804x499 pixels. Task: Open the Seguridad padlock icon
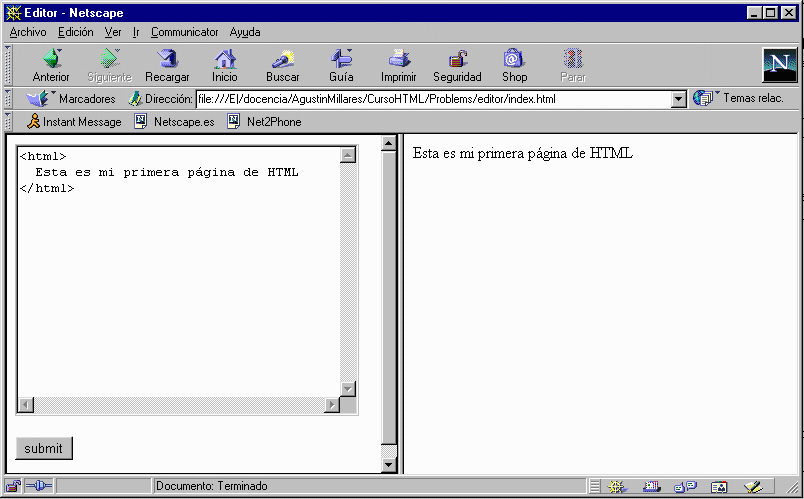pos(458,59)
